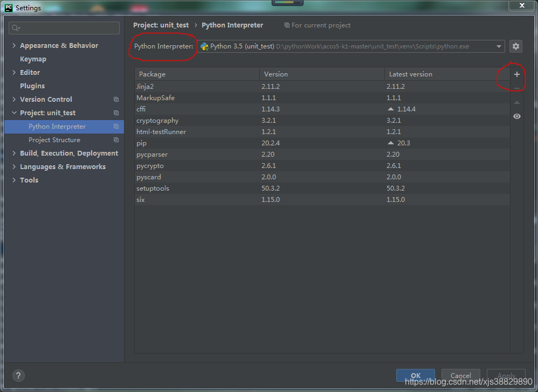Viewport: 538px width, 392px height.
Task: Click the project-level icon beside Version Control
Action: coord(116,100)
